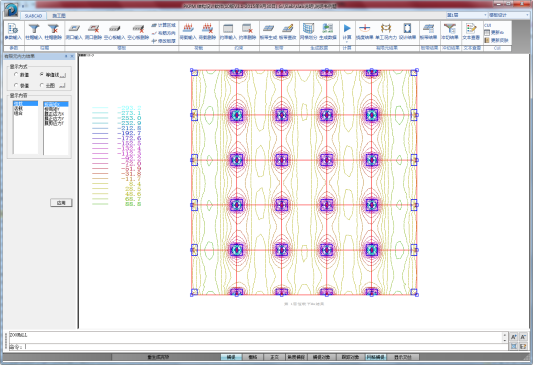The image size is (533, 366).
Task: Click the 板带修改 strip modify tool
Action: point(288,32)
